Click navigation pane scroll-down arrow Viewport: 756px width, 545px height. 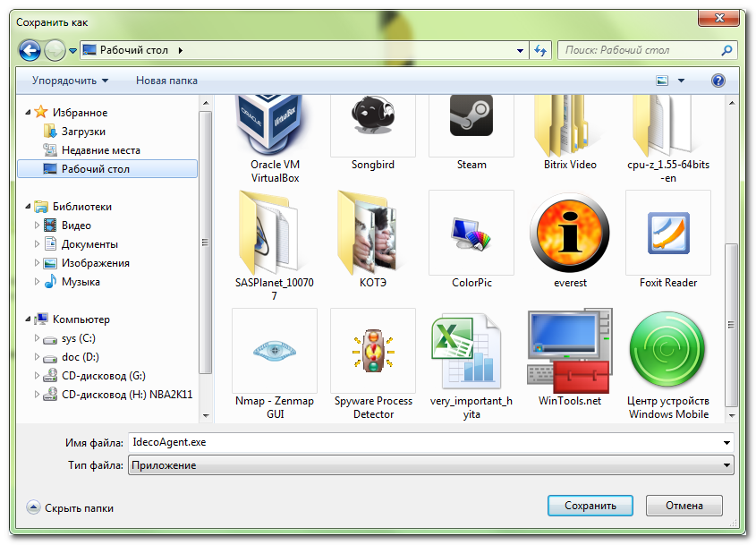(x=206, y=415)
